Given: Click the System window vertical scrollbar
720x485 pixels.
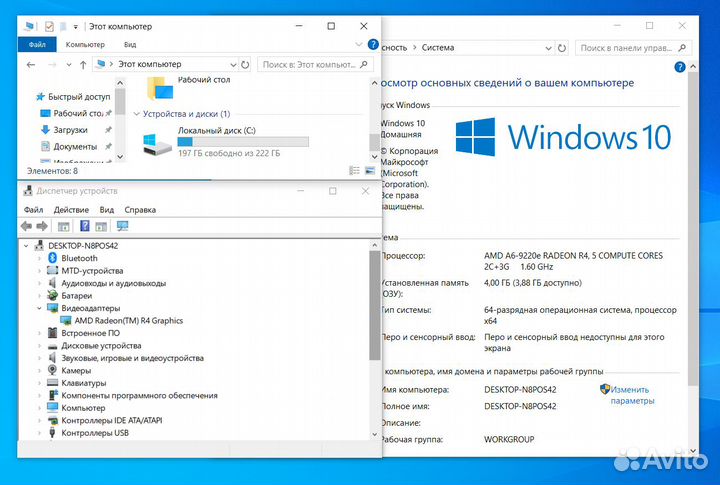Looking at the screenshot, I should [x=693, y=229].
